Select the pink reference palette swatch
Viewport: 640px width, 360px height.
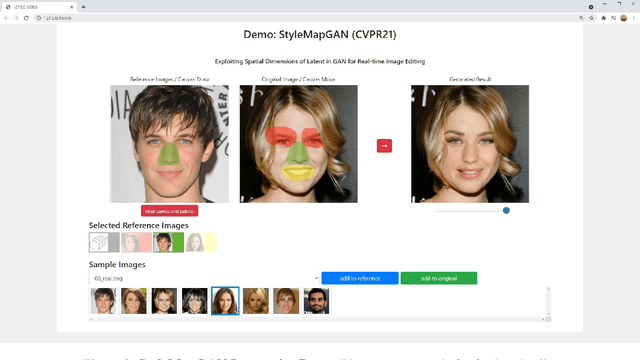(136, 242)
